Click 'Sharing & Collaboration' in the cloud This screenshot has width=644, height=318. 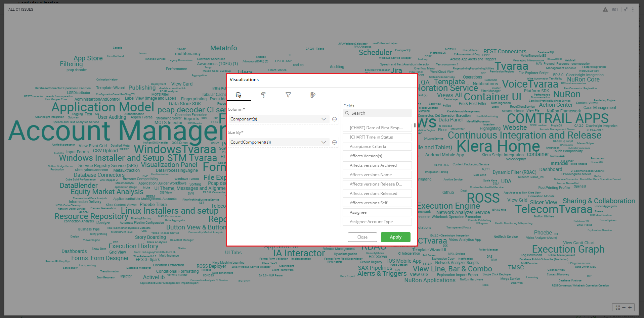coord(599,201)
